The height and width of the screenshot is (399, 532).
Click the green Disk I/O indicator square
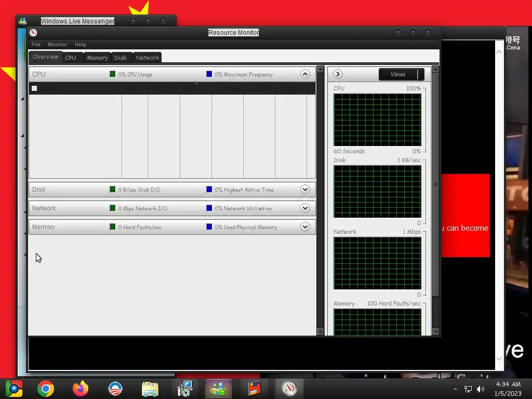pos(112,189)
